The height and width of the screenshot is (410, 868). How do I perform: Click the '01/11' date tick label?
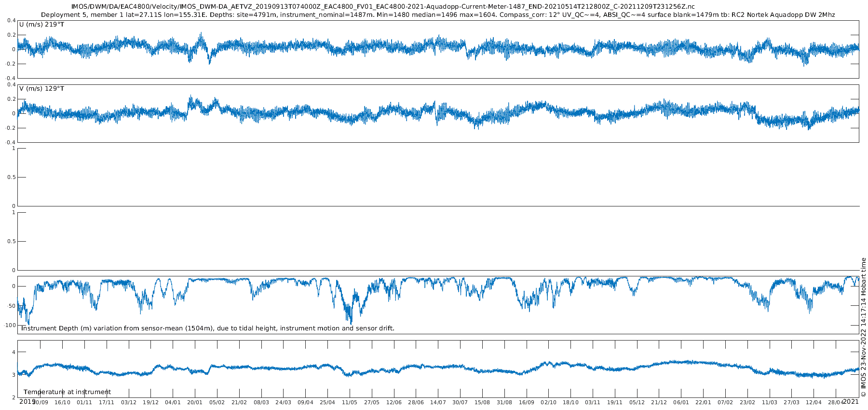coord(84,402)
